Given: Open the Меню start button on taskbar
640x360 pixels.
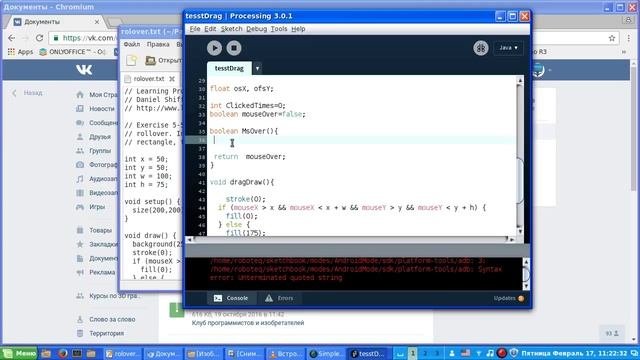Looking at the screenshot, I should pyautogui.click(x=19, y=353).
